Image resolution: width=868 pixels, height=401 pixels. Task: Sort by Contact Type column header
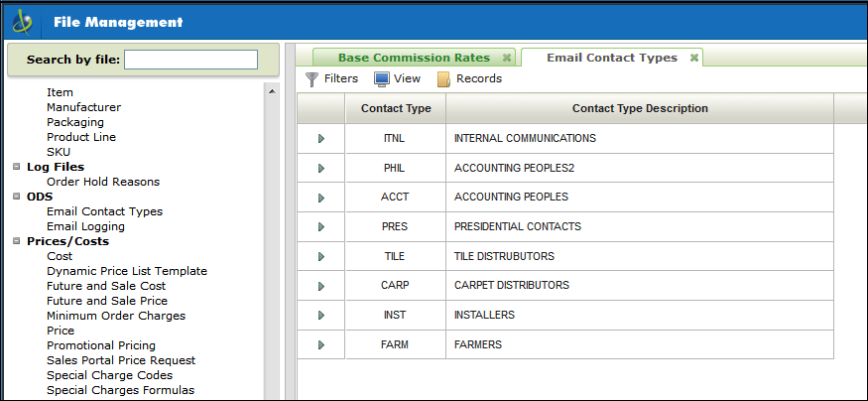click(x=395, y=108)
